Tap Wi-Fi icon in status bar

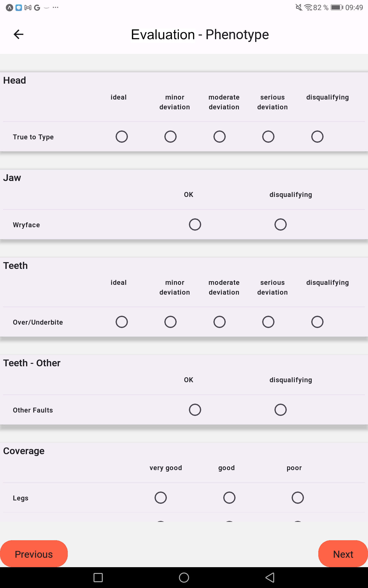(308, 7)
